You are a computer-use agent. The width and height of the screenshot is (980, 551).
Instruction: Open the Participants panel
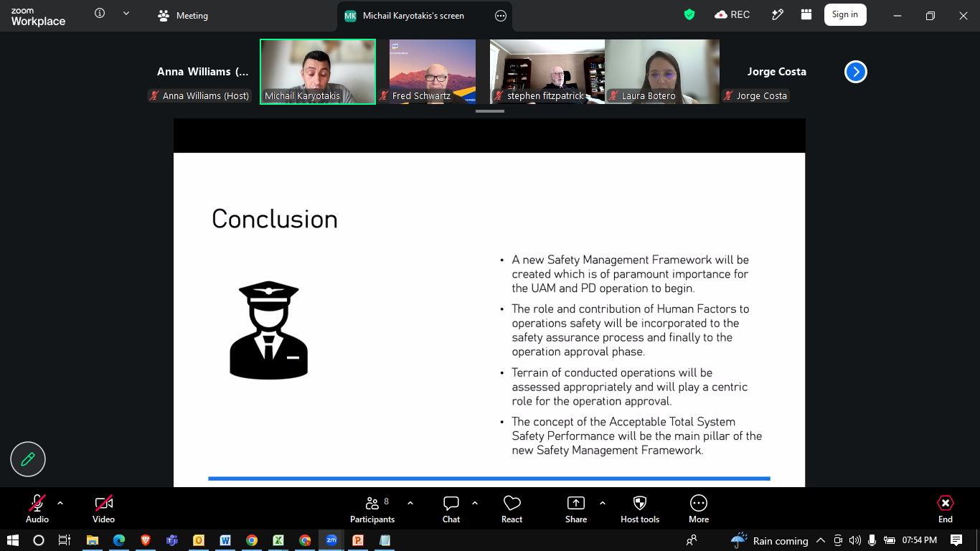pyautogui.click(x=372, y=509)
